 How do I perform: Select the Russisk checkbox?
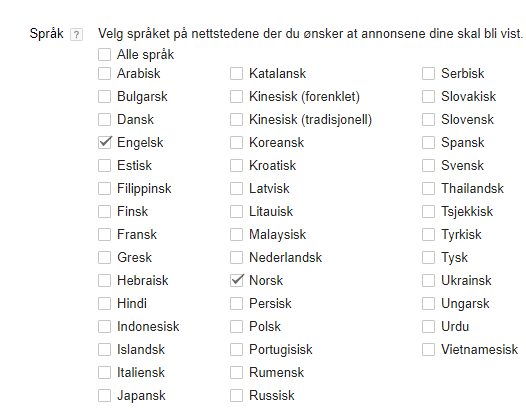236,396
